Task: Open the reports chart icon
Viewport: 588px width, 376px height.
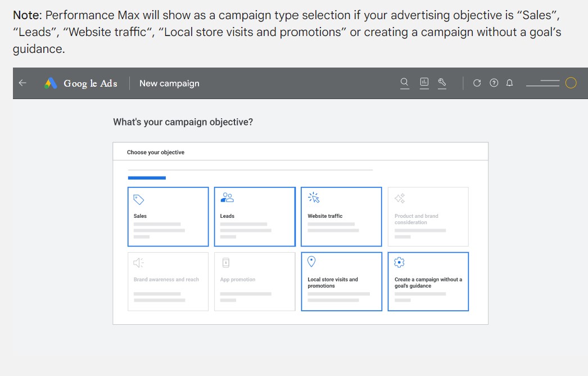Action: (424, 83)
